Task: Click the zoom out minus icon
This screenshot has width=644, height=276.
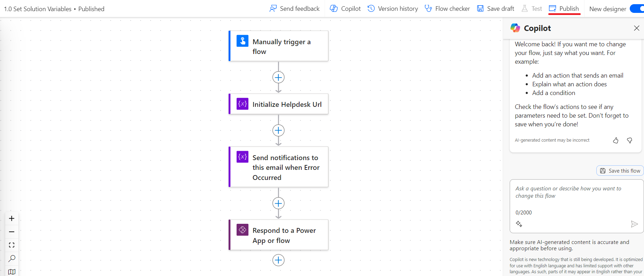Action: click(11, 232)
